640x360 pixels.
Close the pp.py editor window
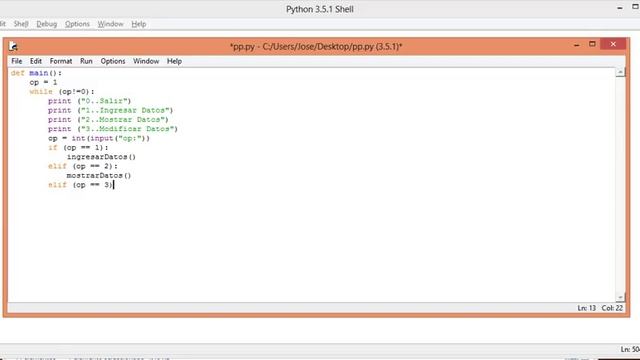[613, 44]
